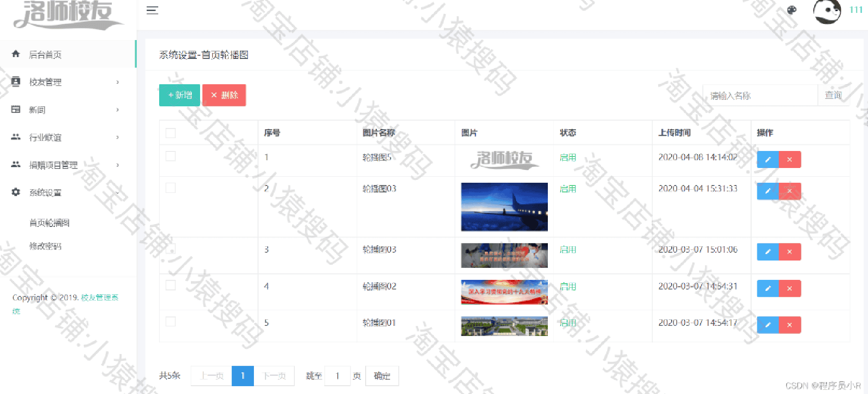Screen dimensions: 868x394
Task: Open the 洛师校友 logo thumbnail in row 1
Action: click(505, 160)
